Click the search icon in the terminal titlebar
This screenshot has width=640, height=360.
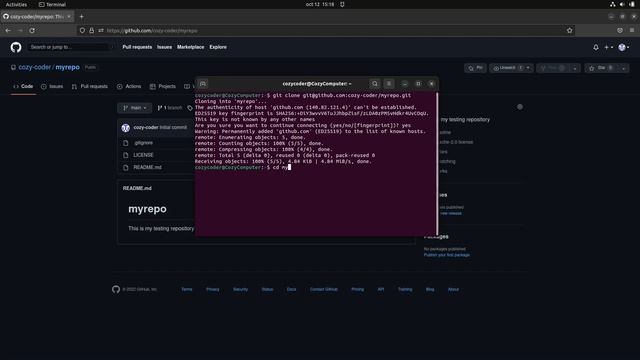[x=375, y=84]
